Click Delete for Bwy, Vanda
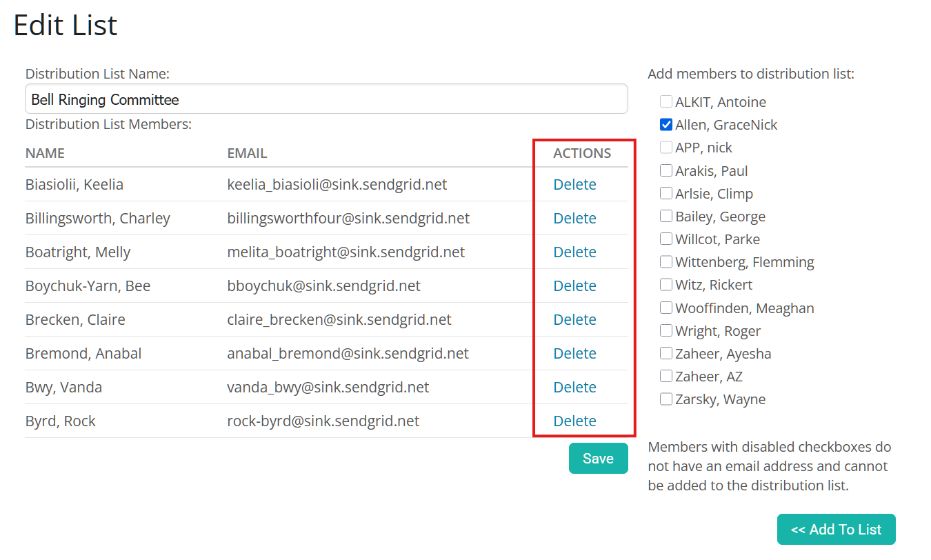 pos(574,388)
